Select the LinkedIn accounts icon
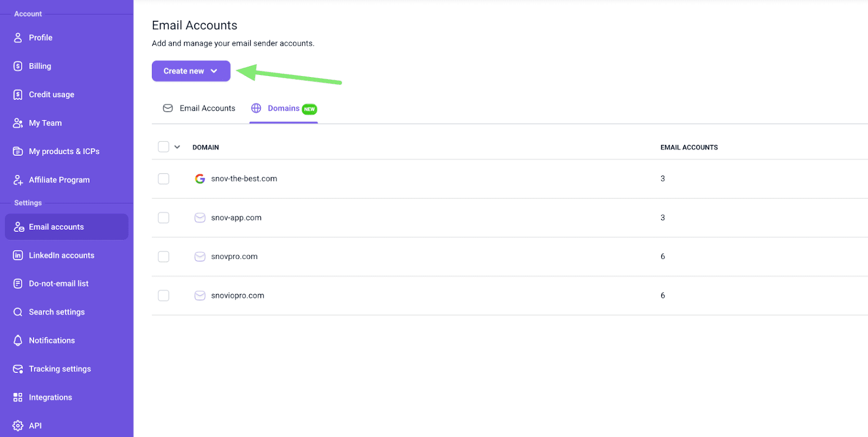The width and height of the screenshot is (868, 437). (18, 255)
